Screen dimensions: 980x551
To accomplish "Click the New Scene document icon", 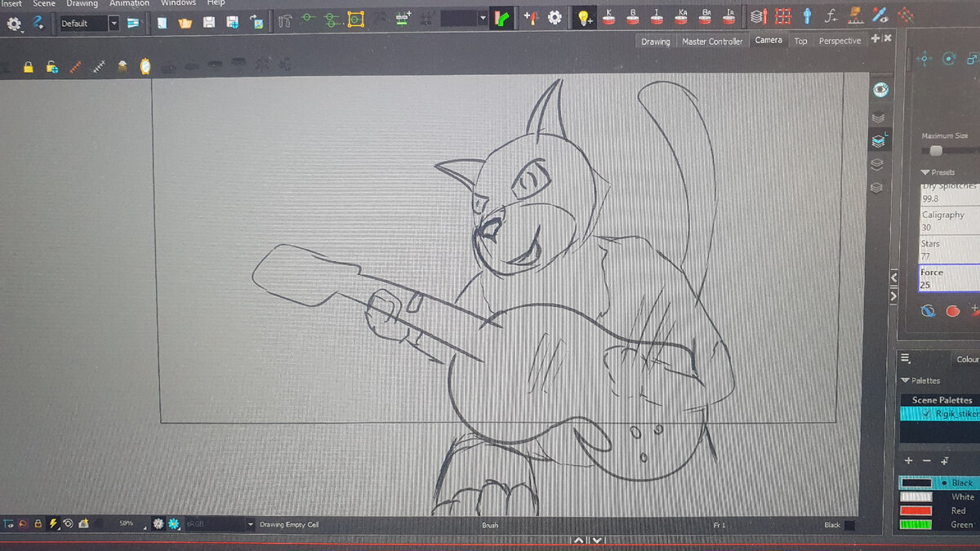I will click(x=162, y=21).
